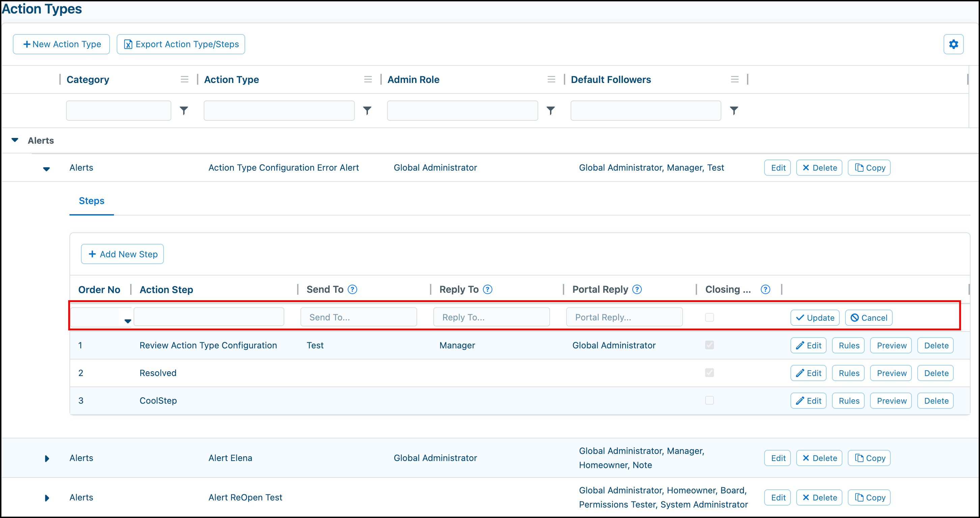
Task: Click the help icon beside Closing header
Action: 766,289
